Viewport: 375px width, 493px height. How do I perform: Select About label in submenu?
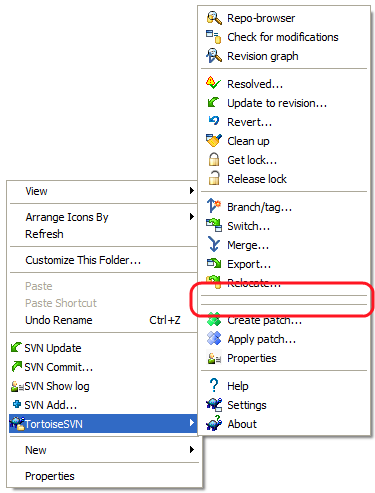242,424
